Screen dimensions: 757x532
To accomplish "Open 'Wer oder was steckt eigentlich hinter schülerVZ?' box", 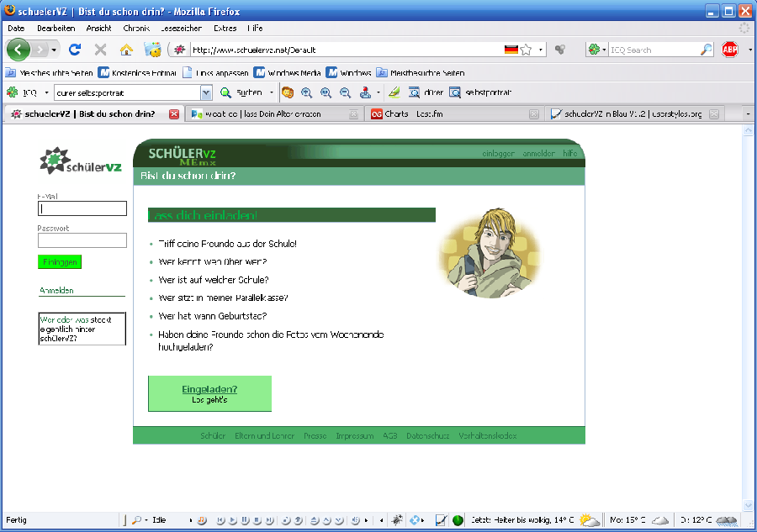I will 82,329.
